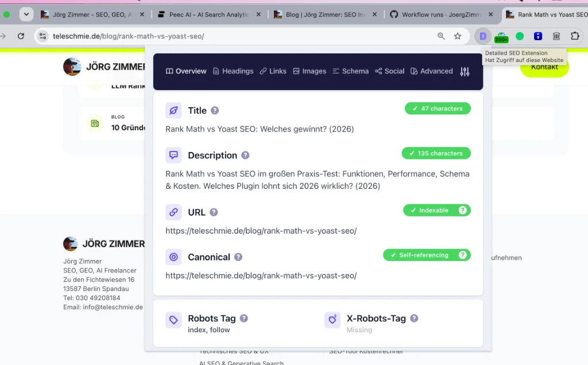Click the 47 characters badge
Screen dimensions: 588x365
click(438, 108)
